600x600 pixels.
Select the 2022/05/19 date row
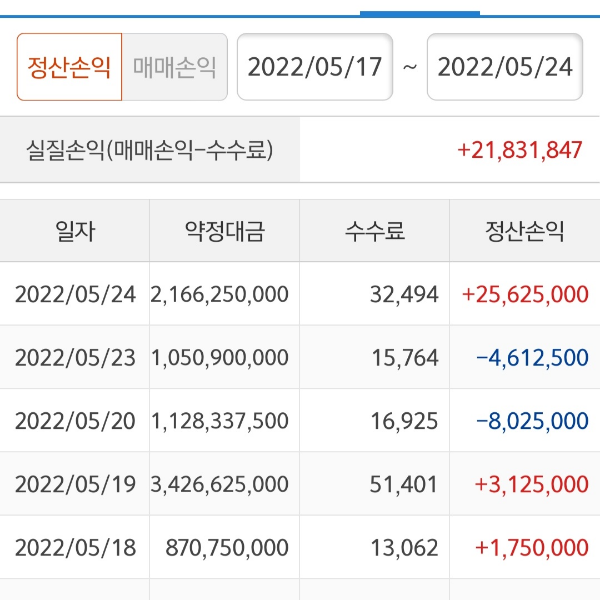tap(75, 484)
